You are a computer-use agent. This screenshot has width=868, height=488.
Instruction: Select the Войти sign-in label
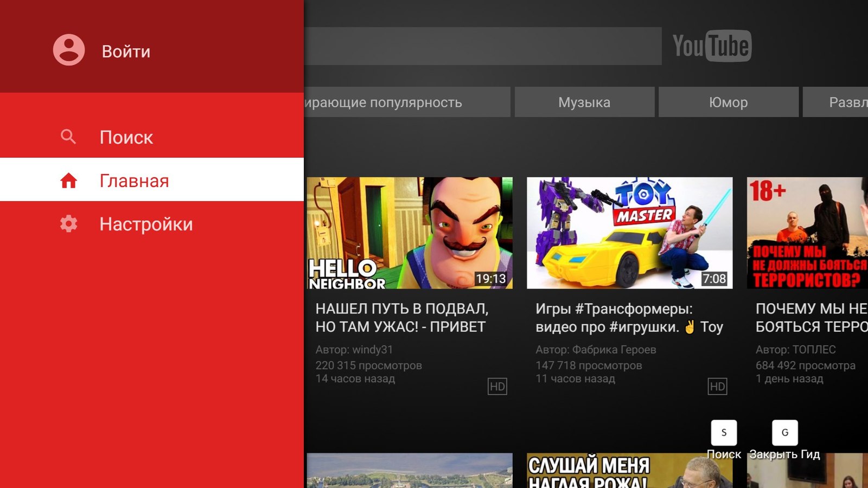click(x=126, y=52)
